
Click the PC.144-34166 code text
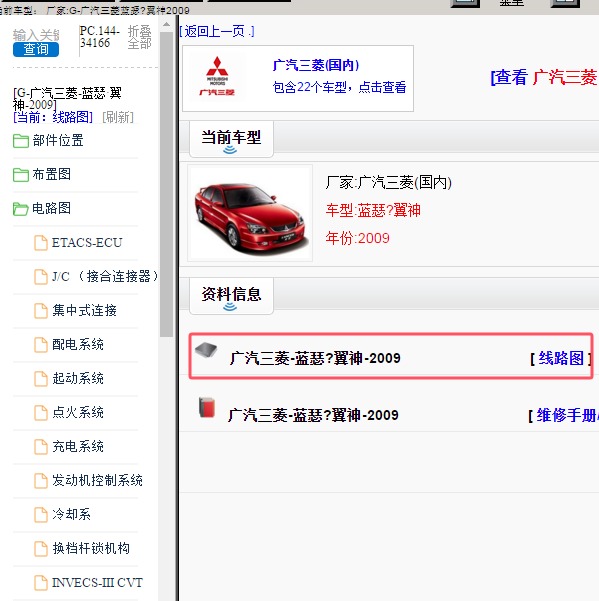(100, 36)
